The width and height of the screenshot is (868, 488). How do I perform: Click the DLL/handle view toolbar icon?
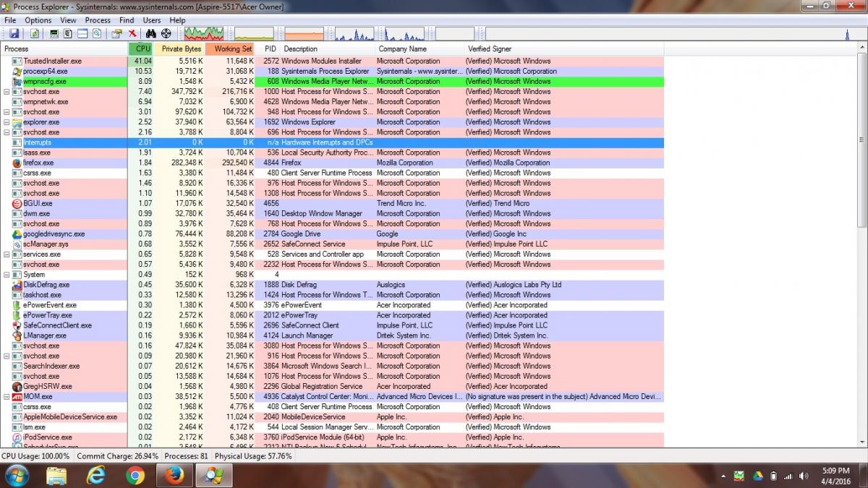[x=95, y=33]
